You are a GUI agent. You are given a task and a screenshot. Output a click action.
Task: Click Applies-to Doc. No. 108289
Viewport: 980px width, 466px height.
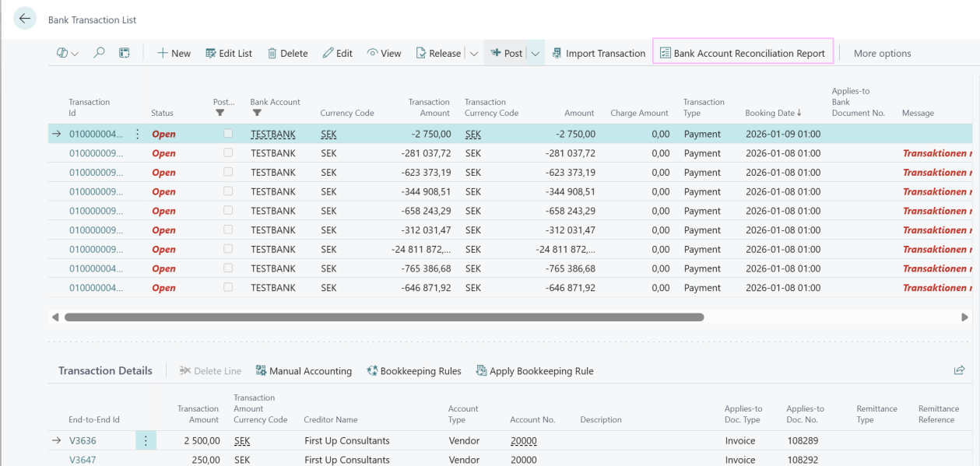point(801,440)
